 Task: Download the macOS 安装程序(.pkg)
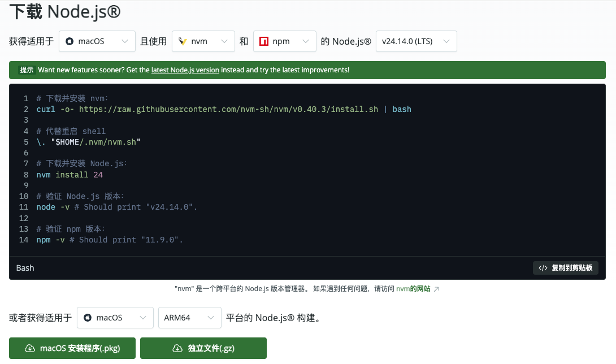click(72, 348)
